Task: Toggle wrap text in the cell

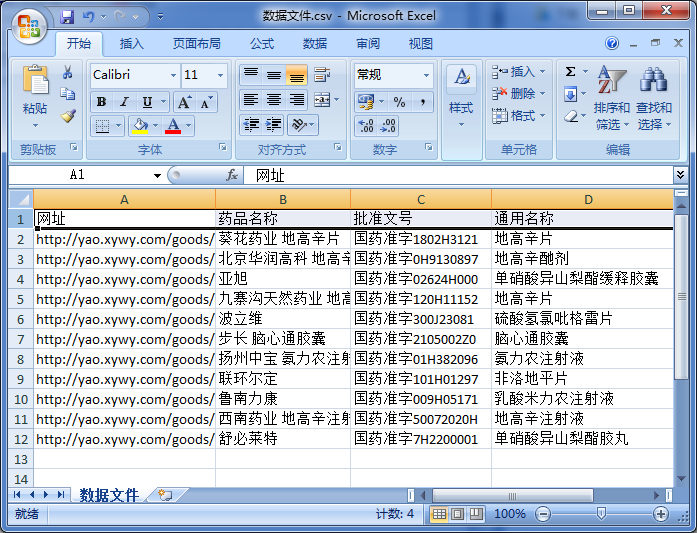Action: (322, 75)
